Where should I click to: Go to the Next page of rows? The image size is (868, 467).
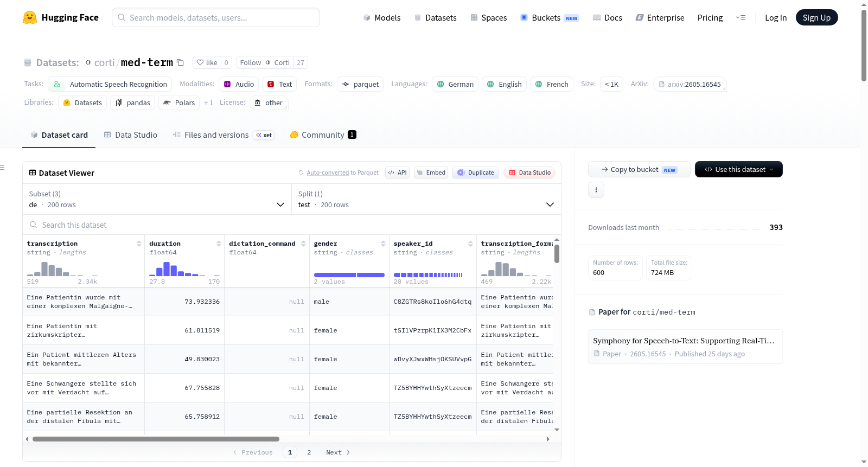pos(338,452)
